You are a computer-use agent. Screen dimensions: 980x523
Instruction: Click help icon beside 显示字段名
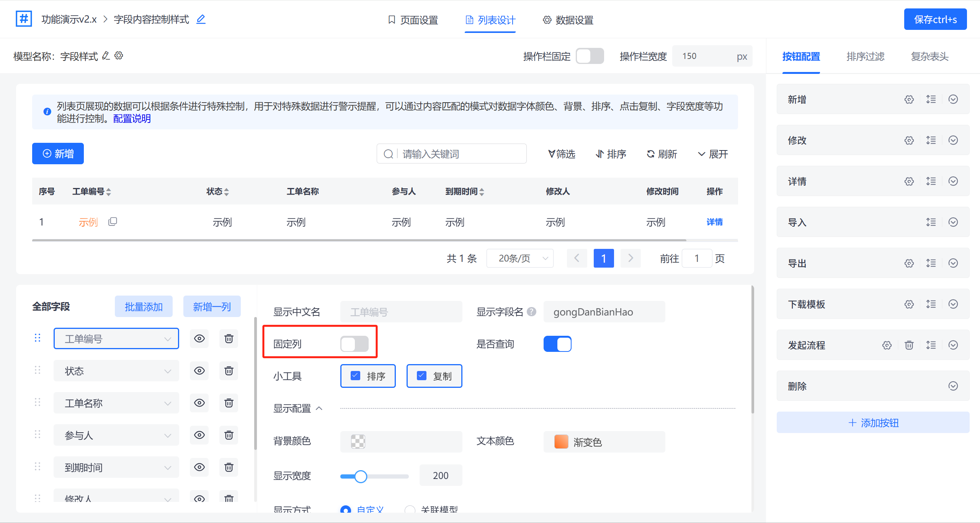531,312
